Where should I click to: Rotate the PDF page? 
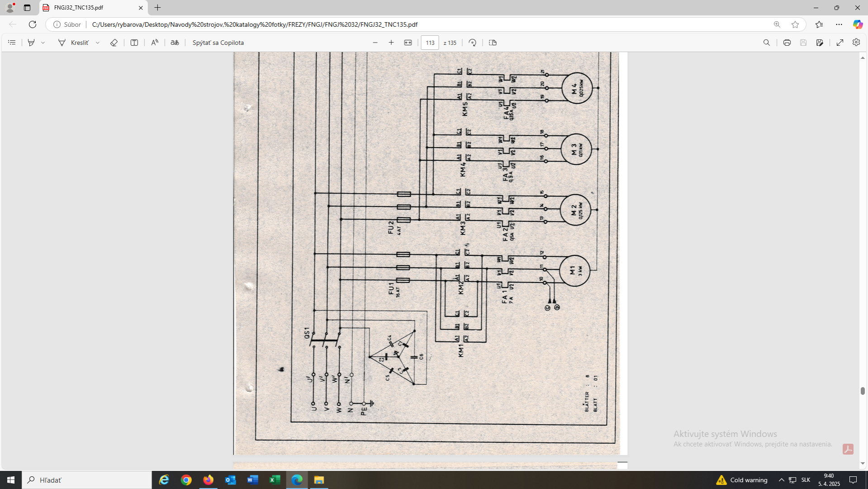click(473, 43)
